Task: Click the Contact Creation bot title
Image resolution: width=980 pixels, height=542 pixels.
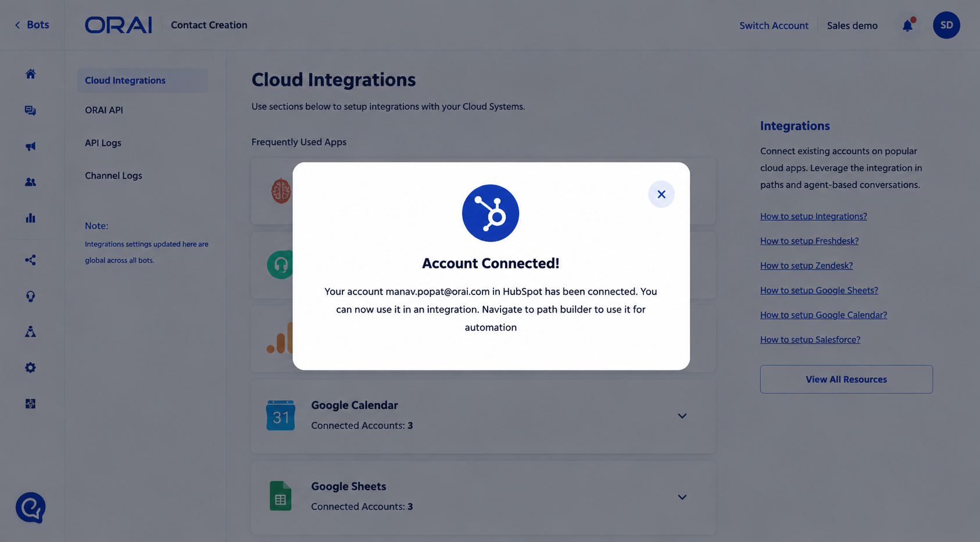Action: [x=209, y=25]
